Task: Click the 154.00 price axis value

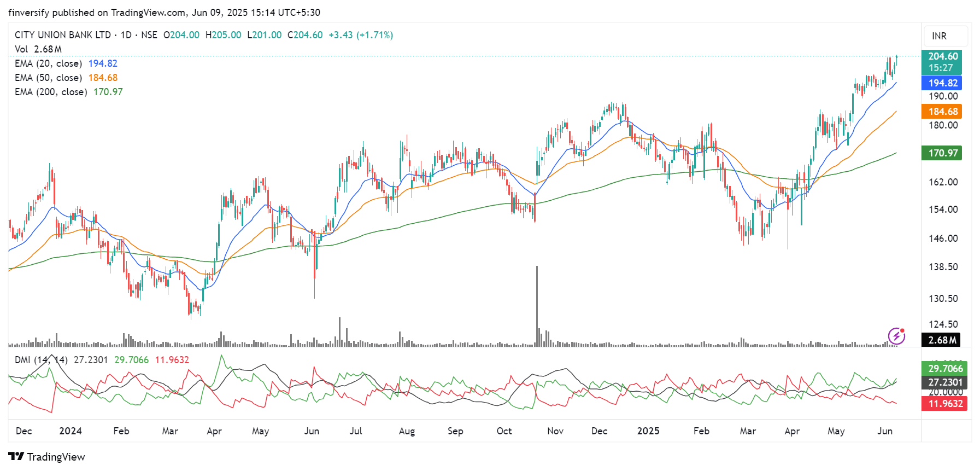Action: pyautogui.click(x=943, y=210)
